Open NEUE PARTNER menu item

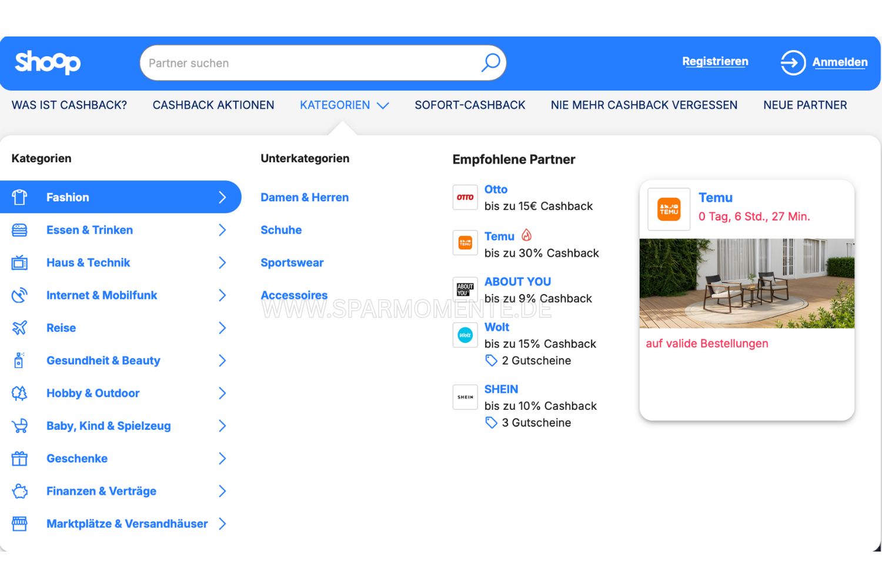point(805,105)
